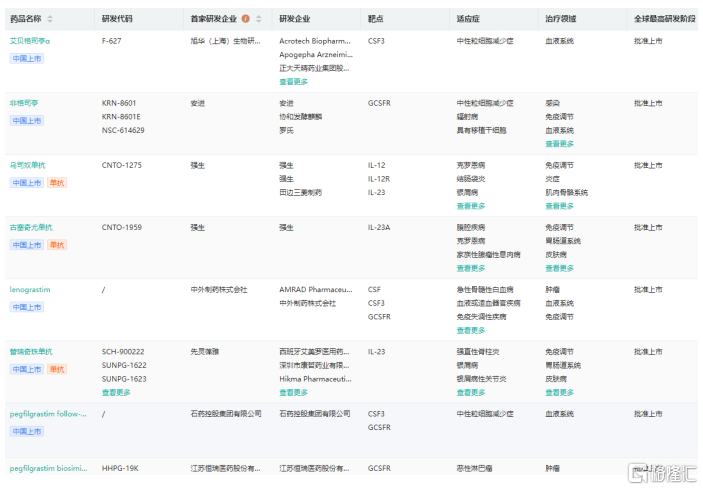Click the 全球最高研发阶段 column header
This screenshot has height=490, width=703.
664,19
